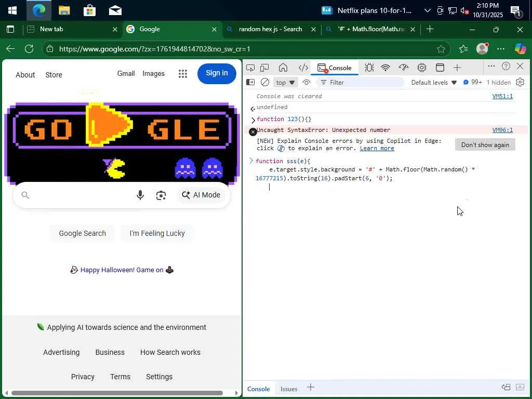The height and width of the screenshot is (399, 532).
Task: Open the Google apps grid
Action: [183, 74]
